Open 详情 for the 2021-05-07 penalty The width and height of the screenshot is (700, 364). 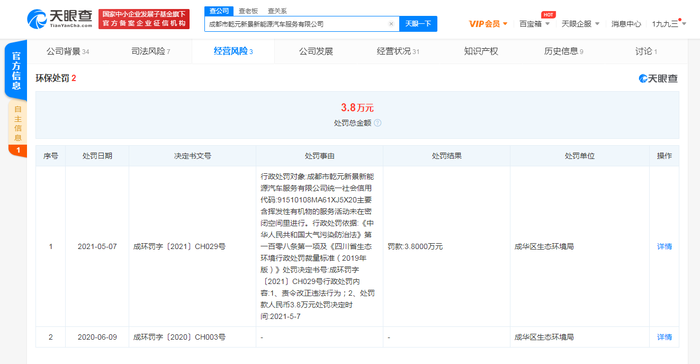tap(664, 247)
